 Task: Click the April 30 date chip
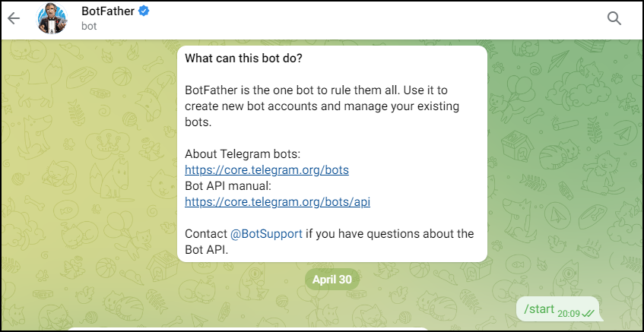point(332,280)
